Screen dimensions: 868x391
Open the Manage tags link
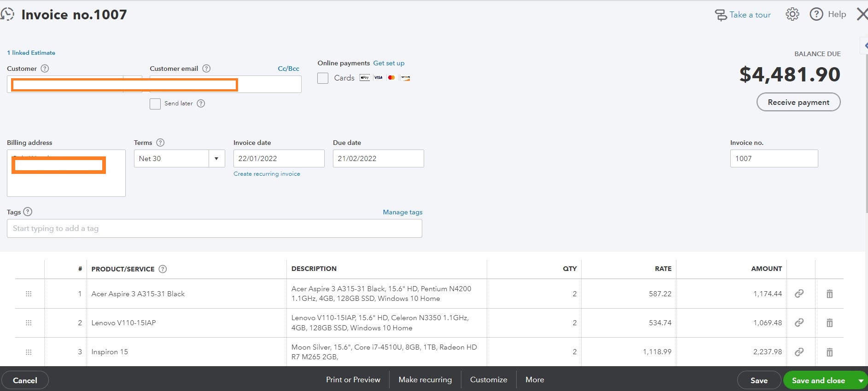[x=402, y=212]
